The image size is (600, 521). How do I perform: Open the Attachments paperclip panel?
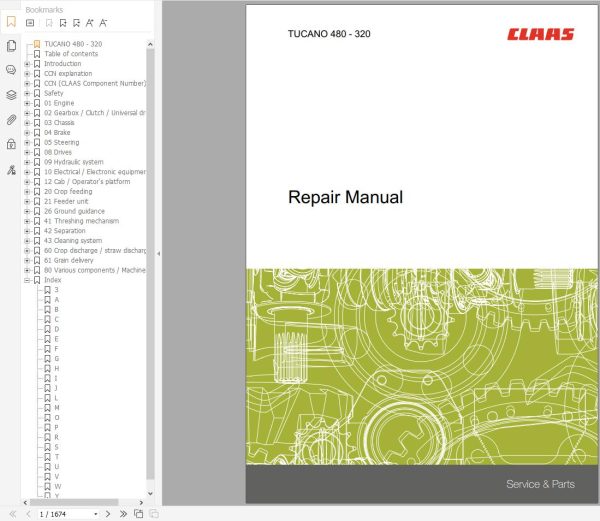coord(11,120)
